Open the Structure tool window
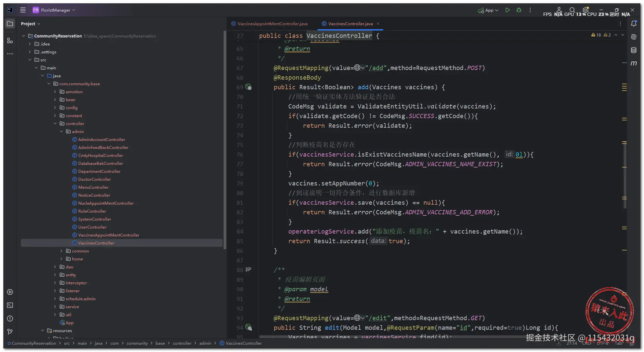The width and height of the screenshot is (644, 352). (10, 40)
